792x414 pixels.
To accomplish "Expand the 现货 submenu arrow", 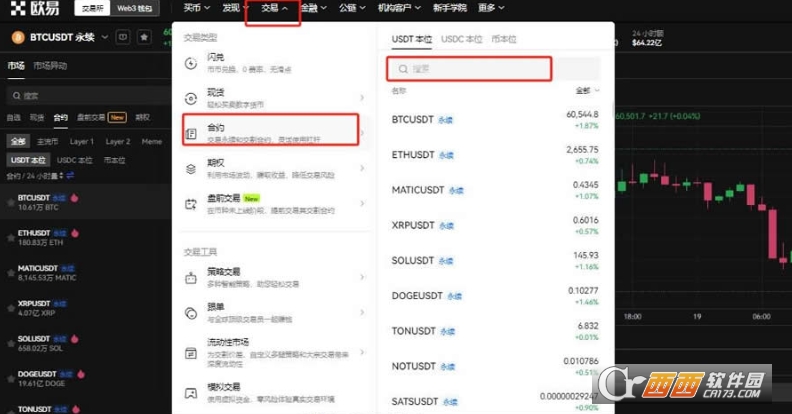I will click(362, 97).
